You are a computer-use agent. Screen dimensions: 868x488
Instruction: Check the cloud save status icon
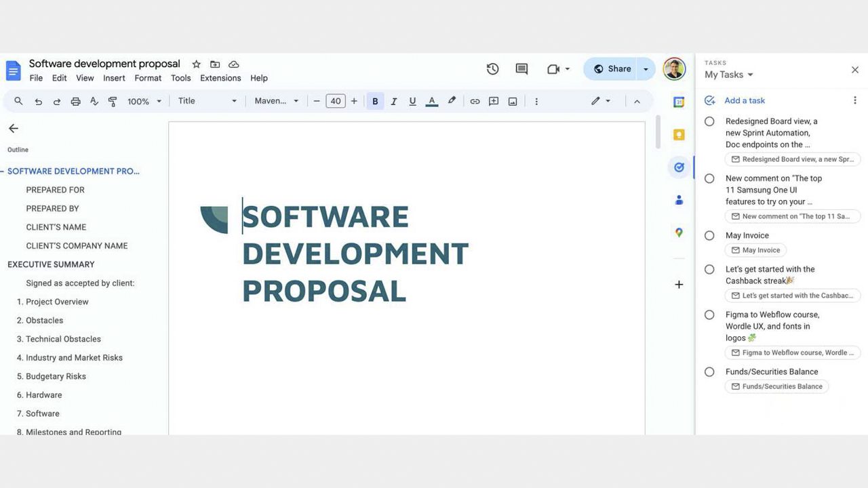point(234,64)
